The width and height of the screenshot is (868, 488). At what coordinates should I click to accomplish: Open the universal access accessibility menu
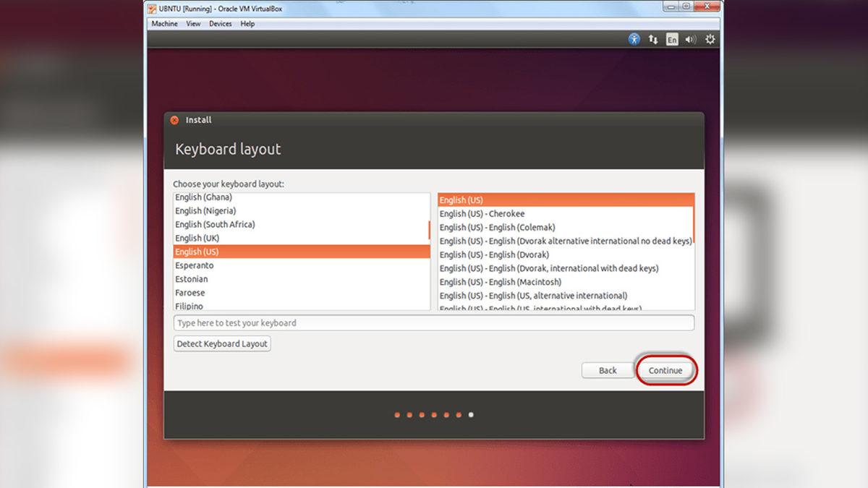coord(633,39)
